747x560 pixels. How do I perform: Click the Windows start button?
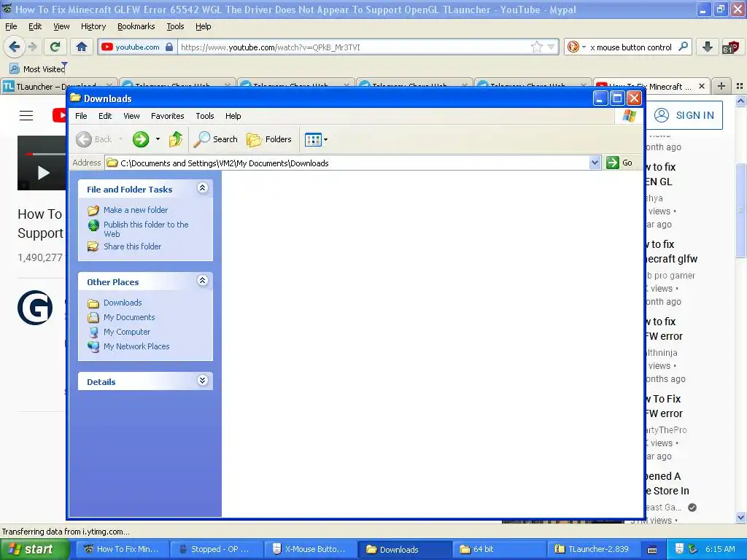click(35, 549)
